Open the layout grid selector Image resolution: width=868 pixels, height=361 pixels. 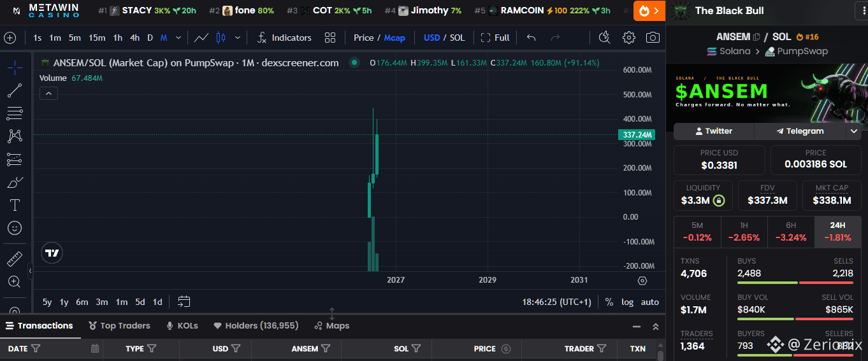(329, 38)
